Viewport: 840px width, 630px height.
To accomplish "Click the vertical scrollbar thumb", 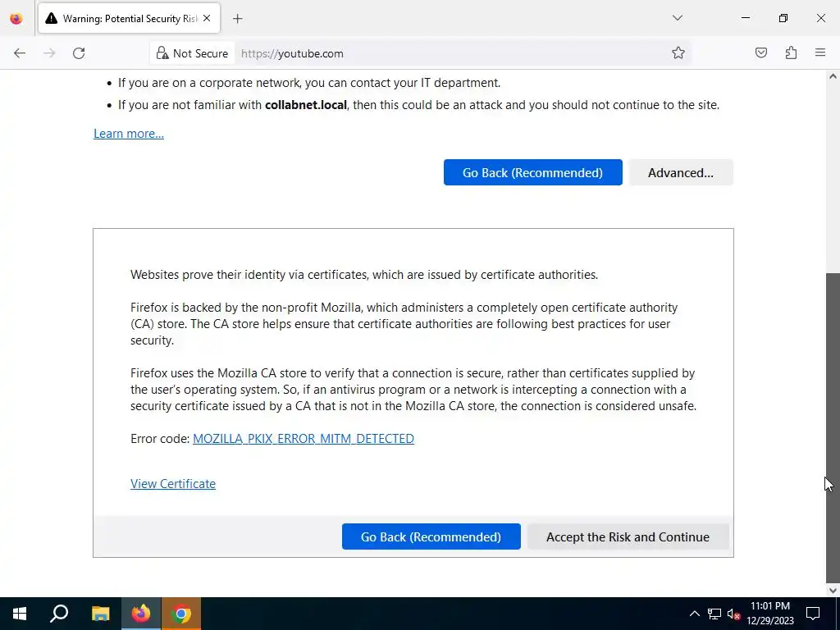I will click(x=833, y=427).
